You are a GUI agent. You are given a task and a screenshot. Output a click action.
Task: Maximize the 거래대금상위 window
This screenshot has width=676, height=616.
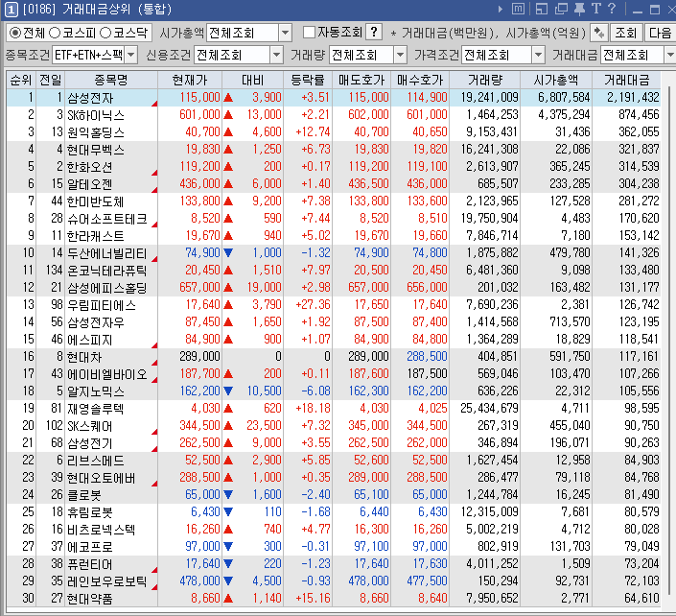[x=655, y=10]
